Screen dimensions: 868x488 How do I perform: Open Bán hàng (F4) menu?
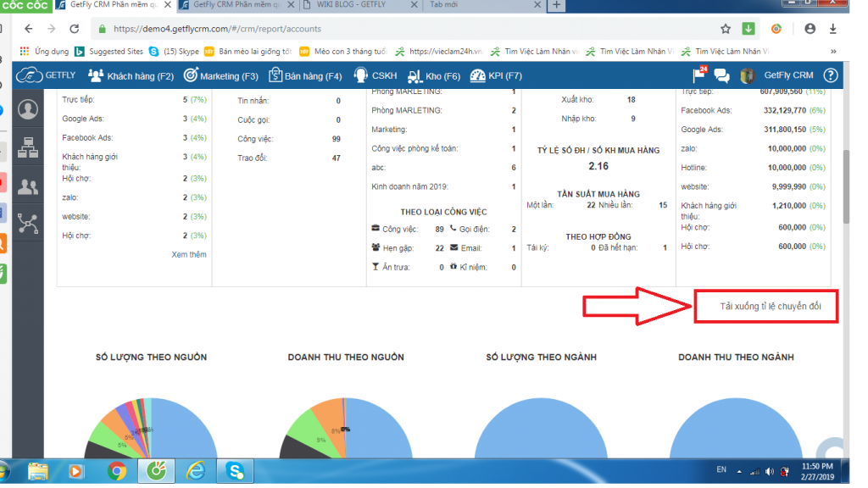305,75
